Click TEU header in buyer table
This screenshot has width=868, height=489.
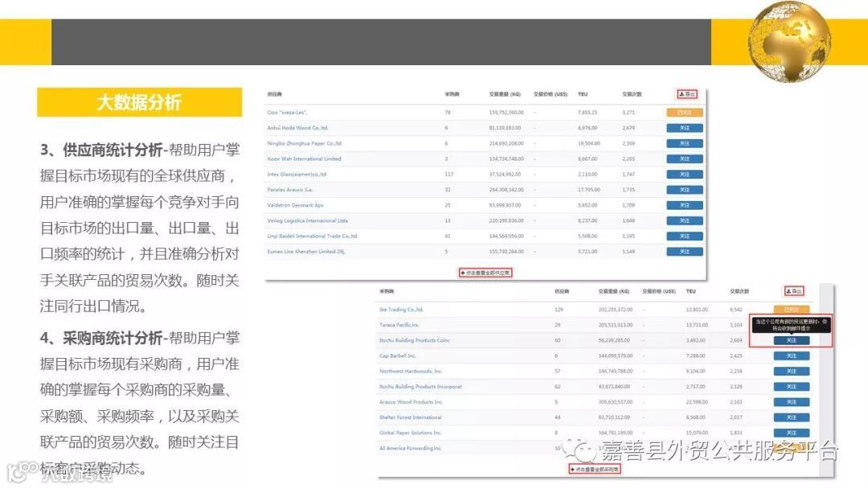tap(691, 291)
